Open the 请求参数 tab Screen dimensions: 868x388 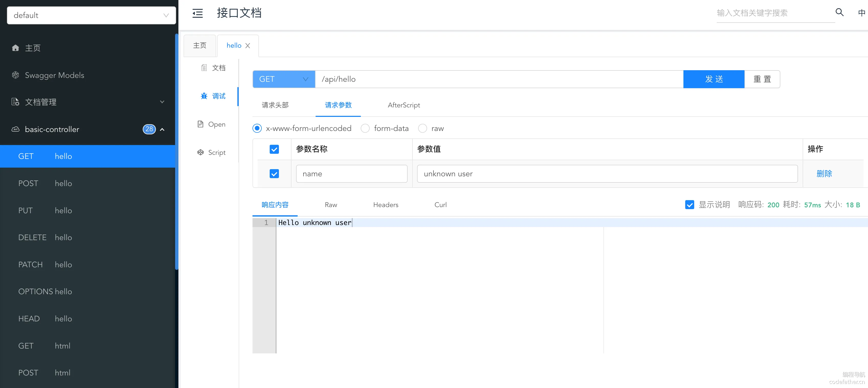coord(338,105)
